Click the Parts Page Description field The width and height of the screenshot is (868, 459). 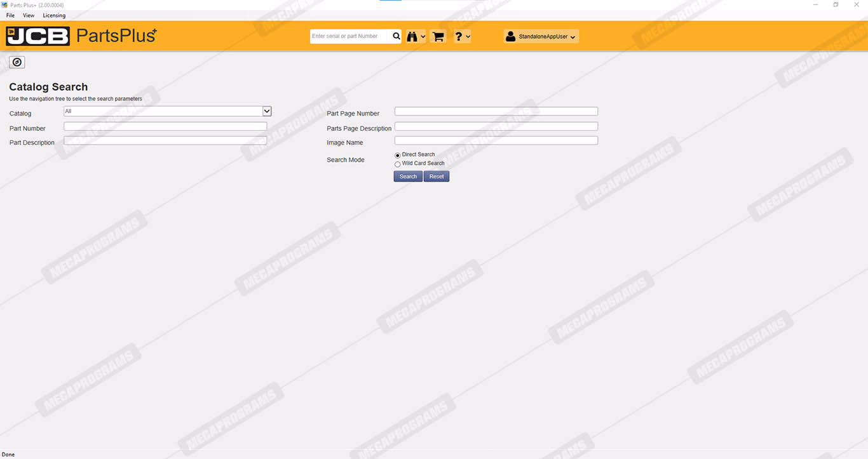point(496,126)
